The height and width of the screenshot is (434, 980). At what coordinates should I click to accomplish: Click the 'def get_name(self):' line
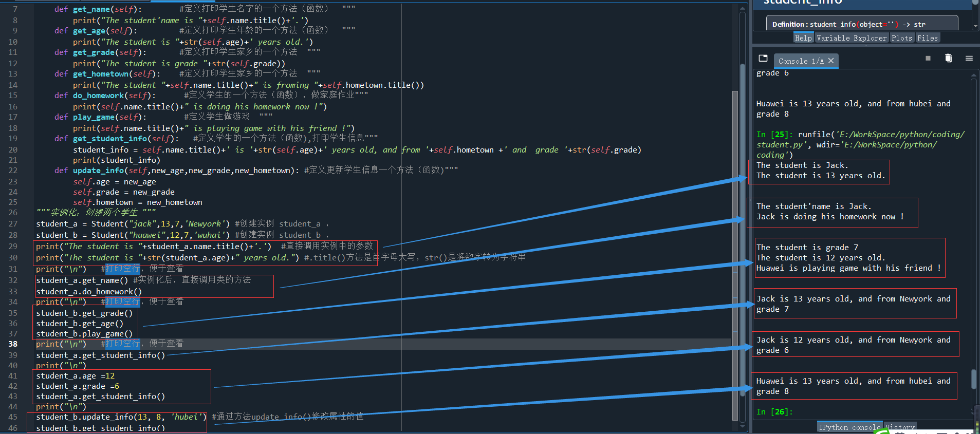(98, 9)
